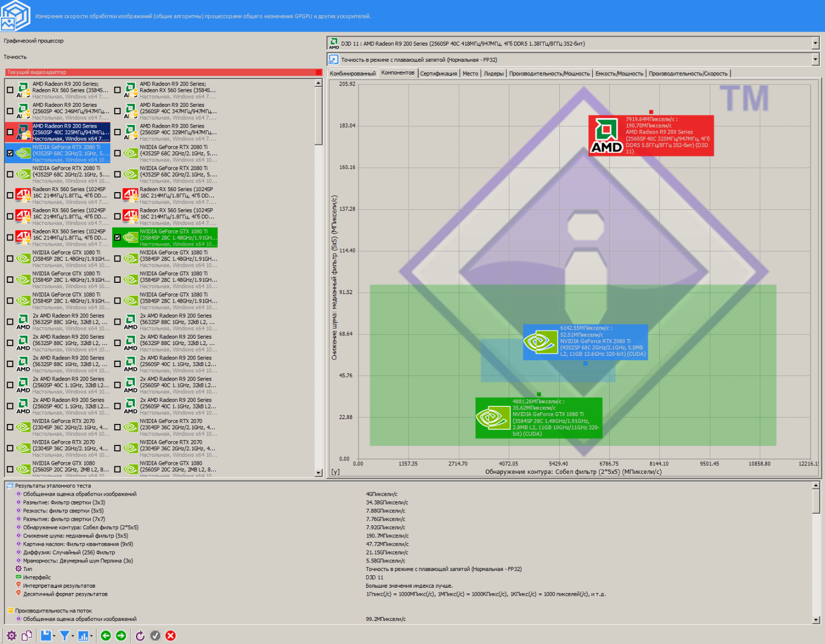Expand the FP32 precision dropdown
The image size is (825, 644).
(x=815, y=60)
